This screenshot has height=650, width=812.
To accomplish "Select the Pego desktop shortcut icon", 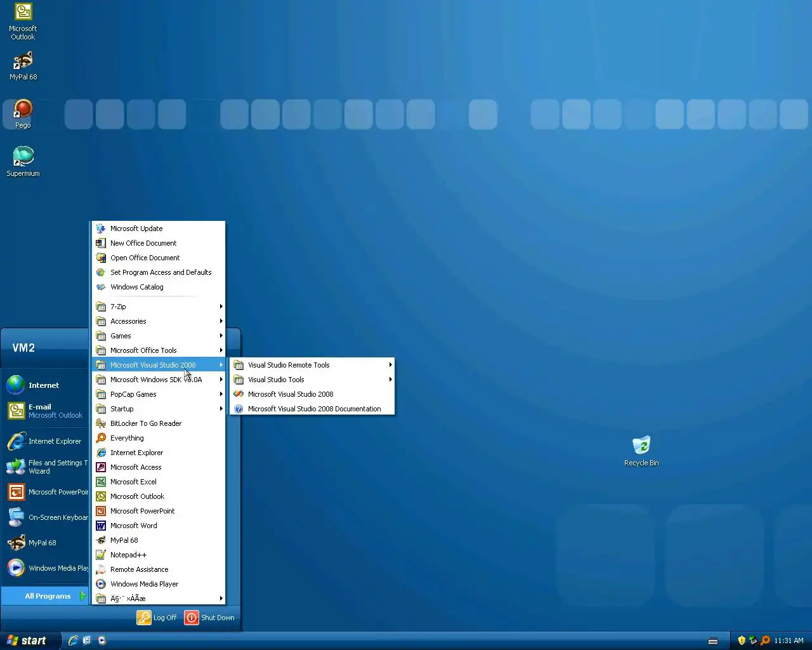I will 23,114.
